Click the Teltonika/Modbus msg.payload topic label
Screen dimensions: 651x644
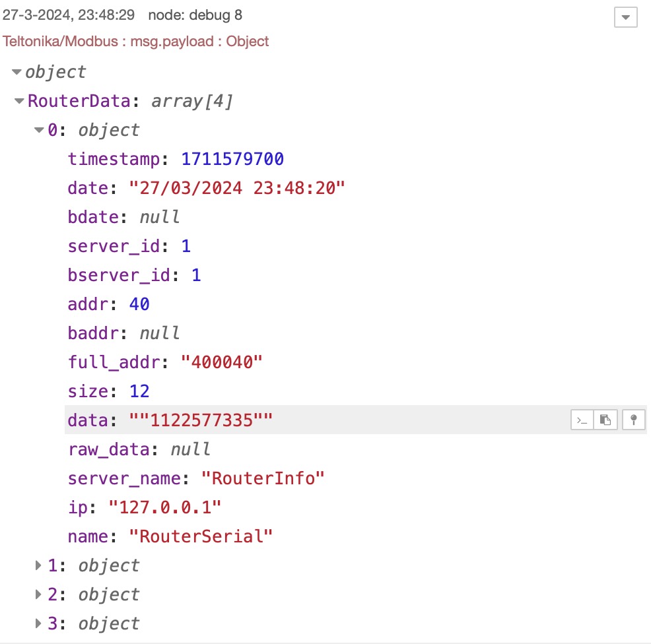coord(136,41)
